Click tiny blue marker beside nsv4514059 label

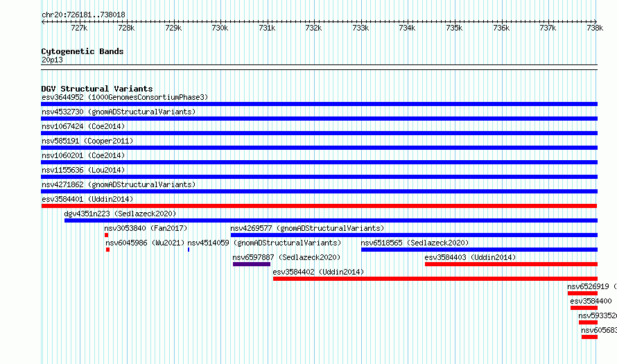tap(189, 250)
